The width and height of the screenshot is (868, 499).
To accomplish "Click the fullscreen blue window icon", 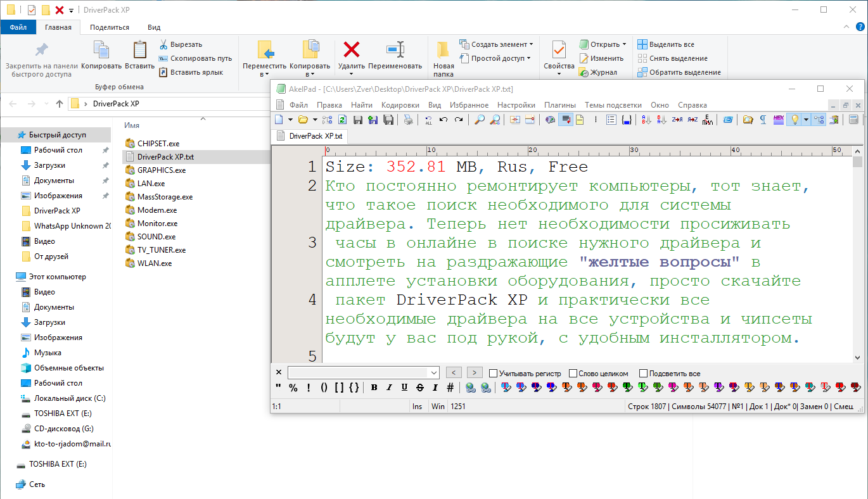I will tap(728, 119).
